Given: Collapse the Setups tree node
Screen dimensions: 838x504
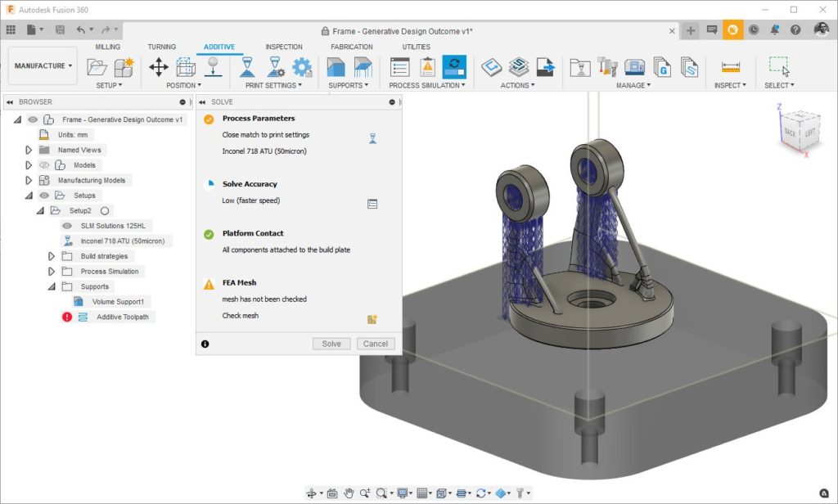Looking at the screenshot, I should click(x=29, y=195).
